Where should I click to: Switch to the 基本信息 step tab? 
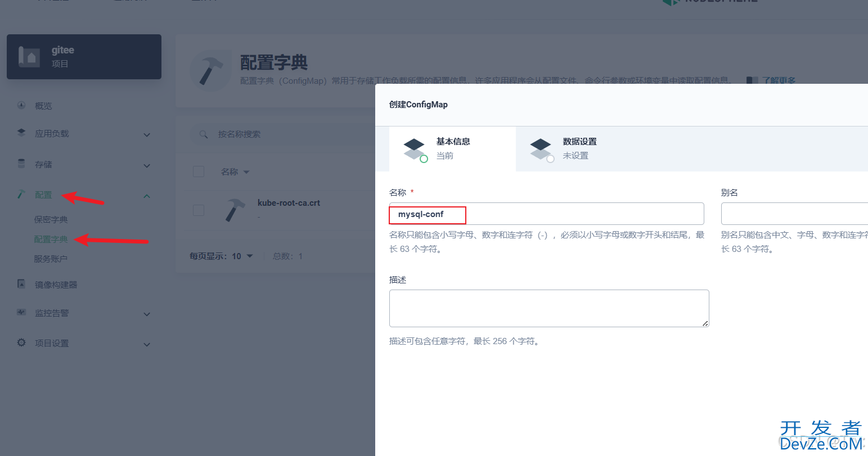coord(452,148)
